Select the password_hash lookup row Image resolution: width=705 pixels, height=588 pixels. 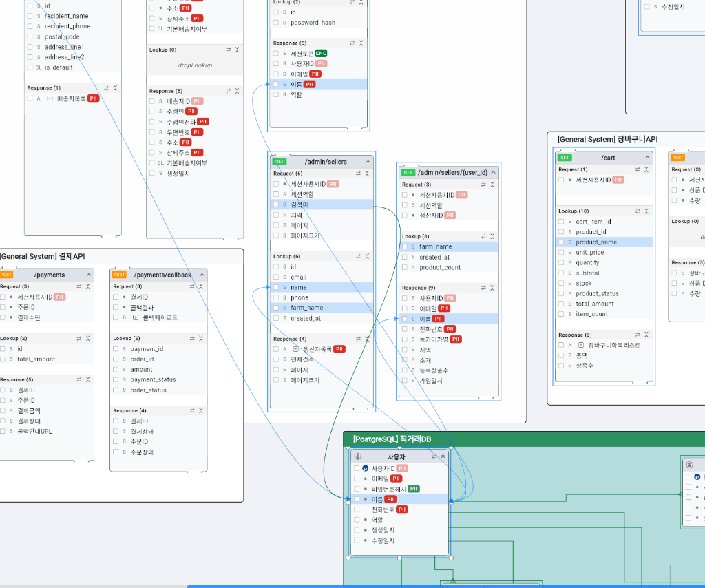coord(318,23)
